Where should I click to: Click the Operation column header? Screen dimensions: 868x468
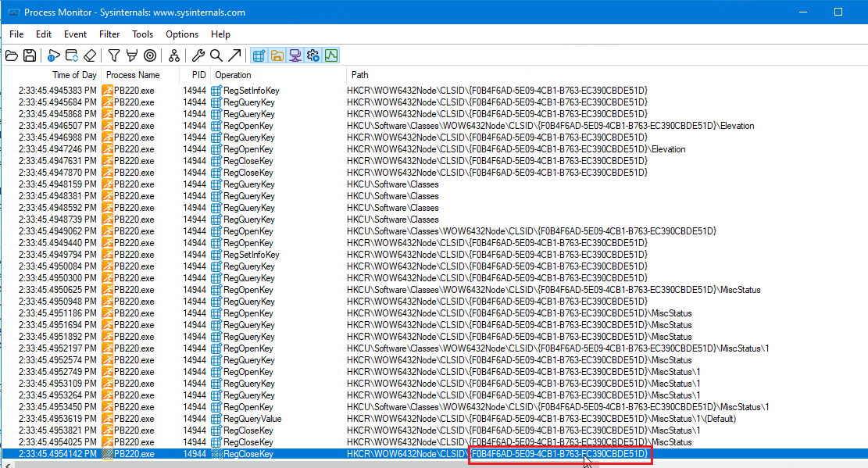pyautogui.click(x=233, y=75)
